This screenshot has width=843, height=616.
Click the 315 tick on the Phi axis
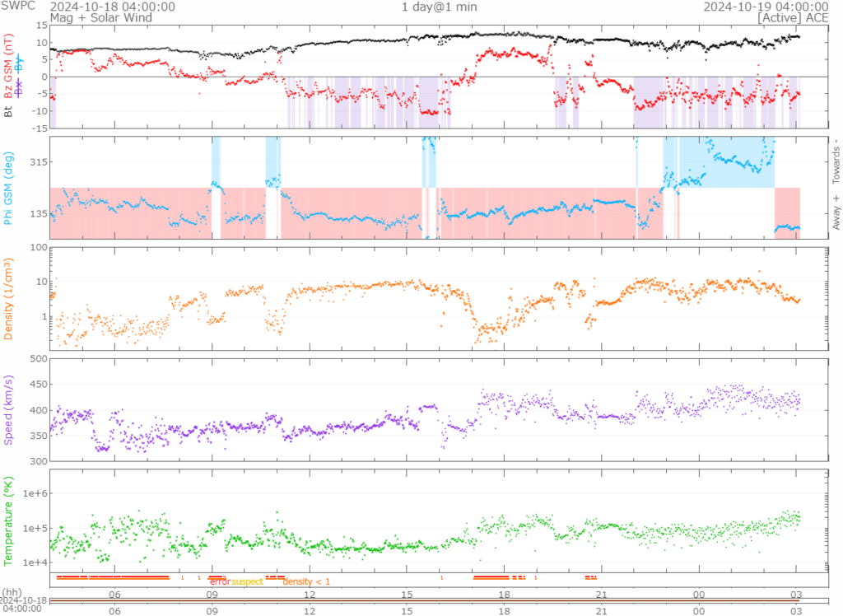pos(39,162)
